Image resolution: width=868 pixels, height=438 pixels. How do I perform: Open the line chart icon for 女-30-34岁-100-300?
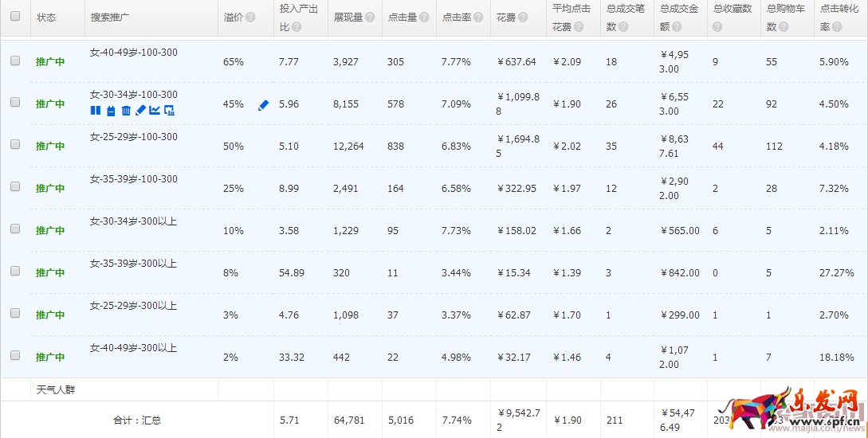point(155,110)
